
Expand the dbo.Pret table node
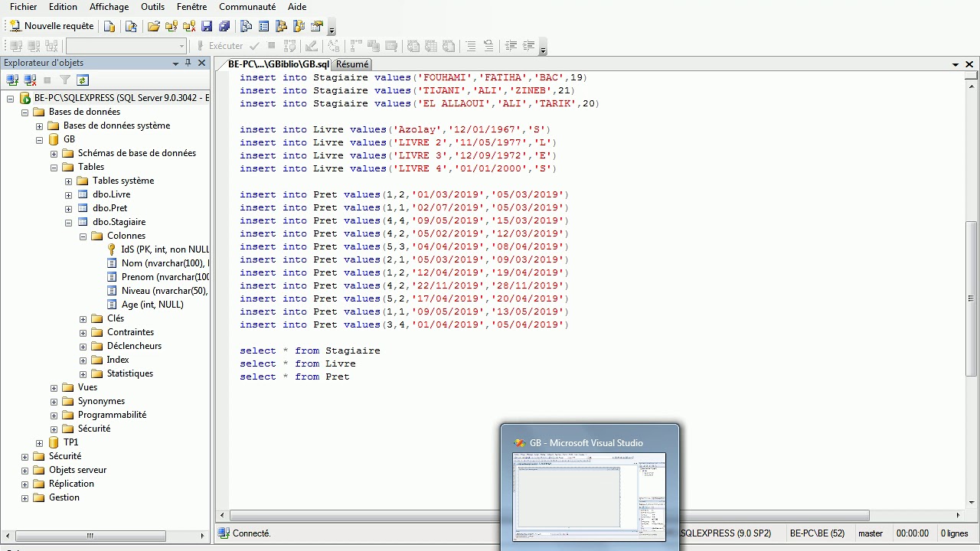[x=69, y=208]
